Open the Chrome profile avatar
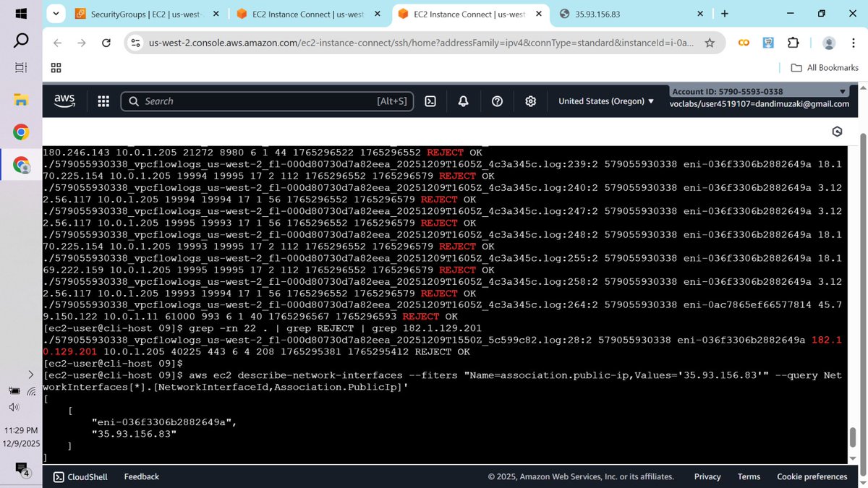This screenshot has width=868, height=488. 829,43
